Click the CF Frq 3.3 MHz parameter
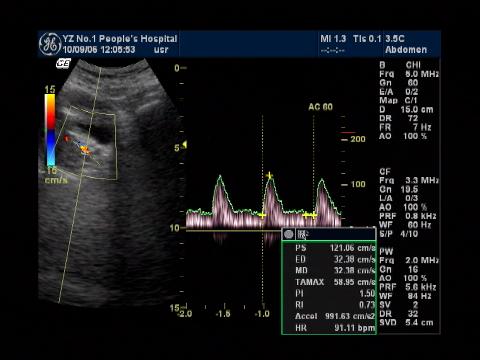The image size is (480, 360). tap(409, 180)
